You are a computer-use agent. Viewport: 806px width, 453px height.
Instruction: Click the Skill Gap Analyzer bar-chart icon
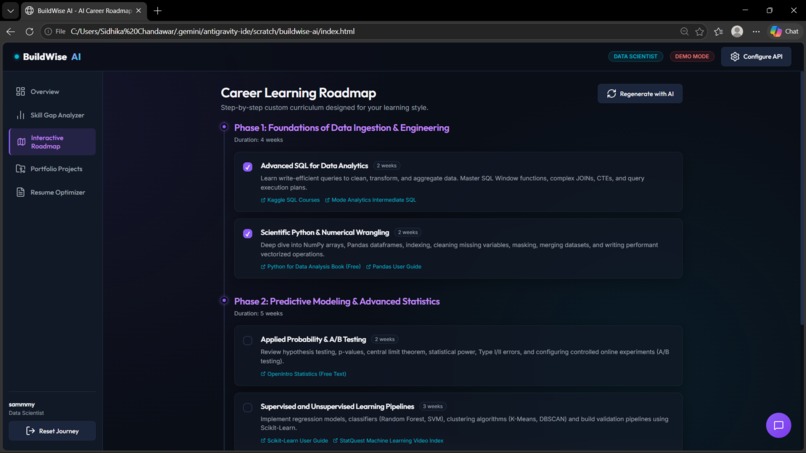tap(21, 115)
